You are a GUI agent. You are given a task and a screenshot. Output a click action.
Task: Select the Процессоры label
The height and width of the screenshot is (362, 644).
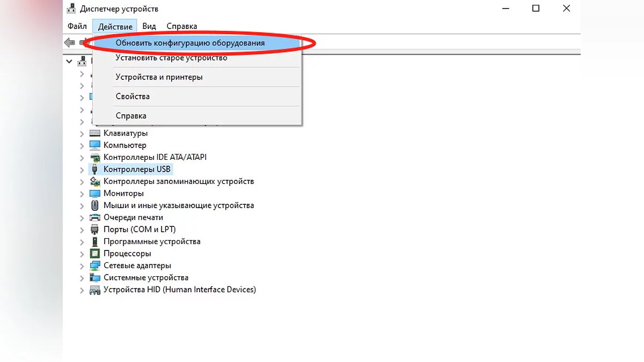(x=127, y=254)
